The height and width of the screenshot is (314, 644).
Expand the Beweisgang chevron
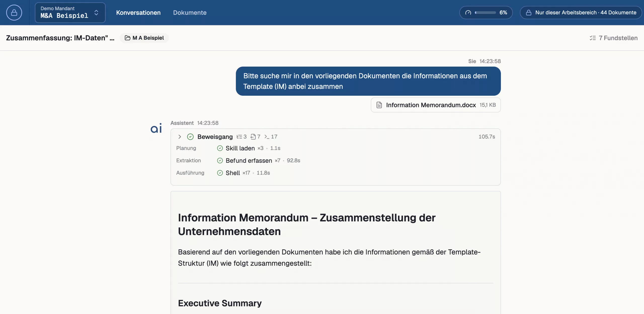180,137
